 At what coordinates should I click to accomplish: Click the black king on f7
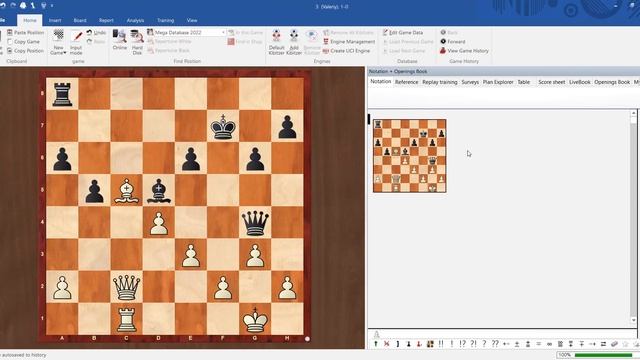[223, 126]
